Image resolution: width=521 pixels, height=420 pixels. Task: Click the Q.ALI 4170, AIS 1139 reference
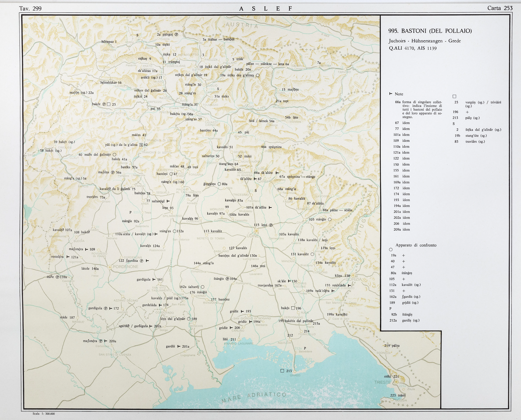[413, 48]
